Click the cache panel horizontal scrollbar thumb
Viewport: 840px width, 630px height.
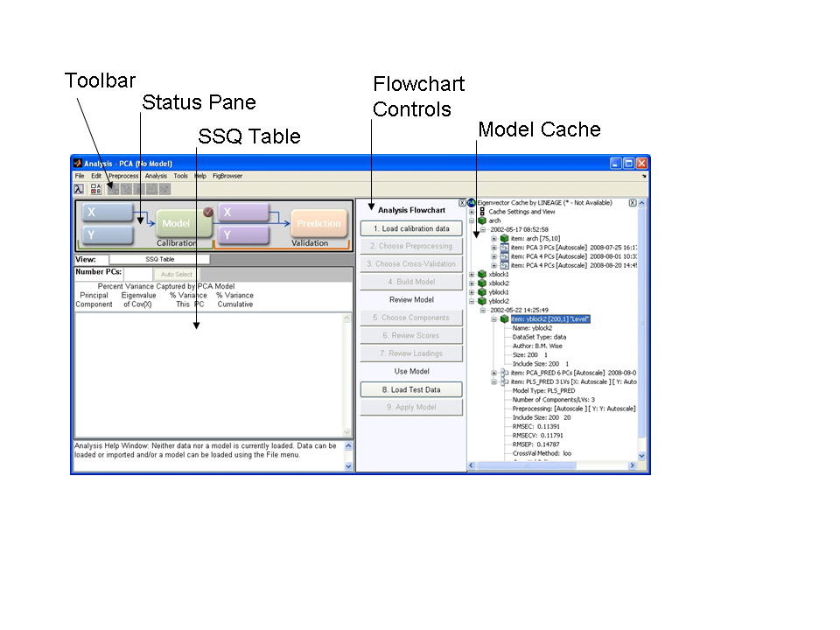[x=527, y=465]
